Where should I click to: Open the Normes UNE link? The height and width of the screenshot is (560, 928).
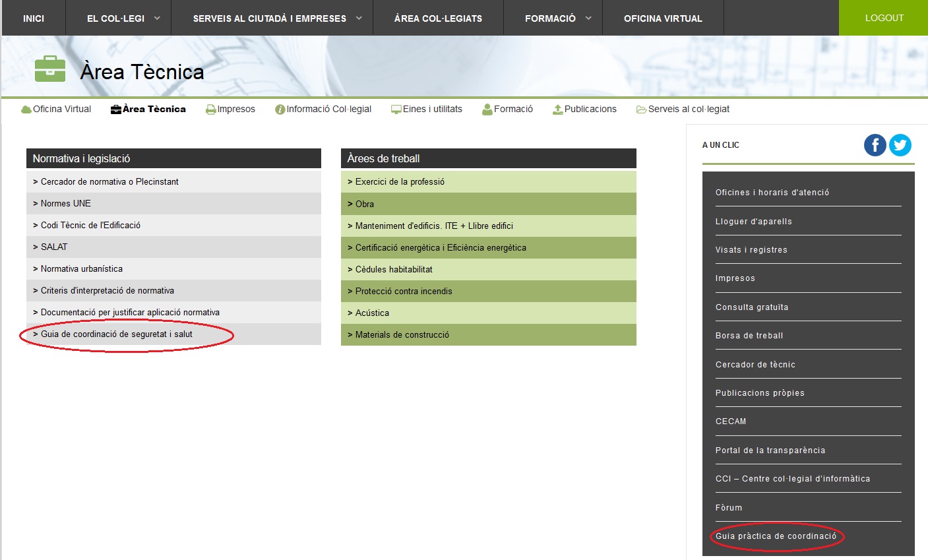[x=173, y=203]
